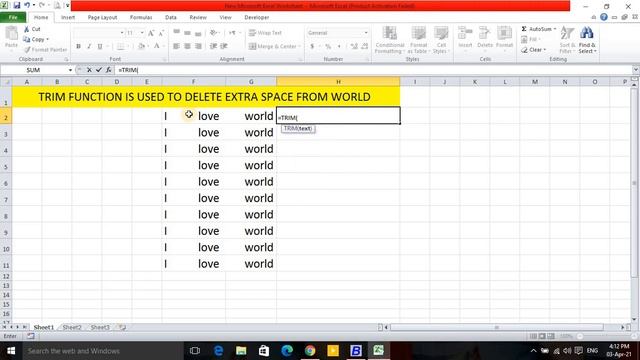Screen dimensions: 640x360
Task: Open the font size dropdown
Action: 142,33
